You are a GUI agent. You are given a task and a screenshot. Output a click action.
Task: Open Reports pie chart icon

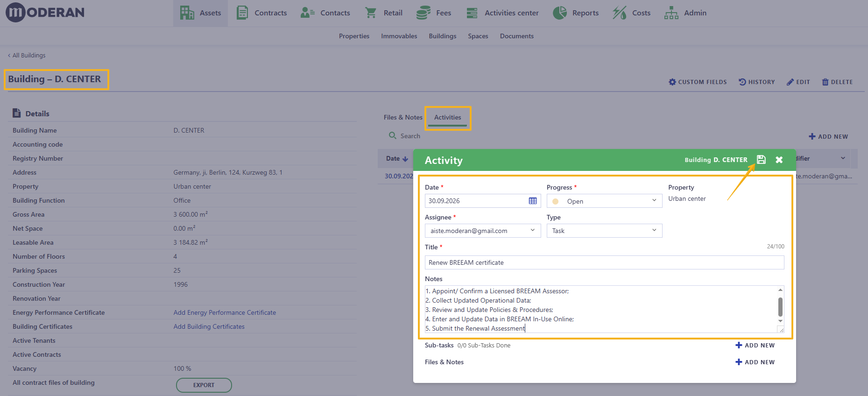[560, 13]
